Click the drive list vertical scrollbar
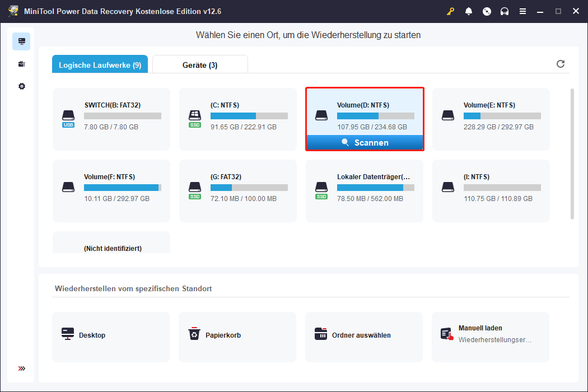This screenshot has height=392, width=588. click(572, 154)
